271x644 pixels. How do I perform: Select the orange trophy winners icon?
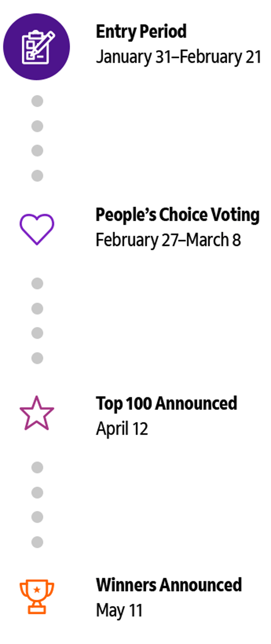coord(37,597)
